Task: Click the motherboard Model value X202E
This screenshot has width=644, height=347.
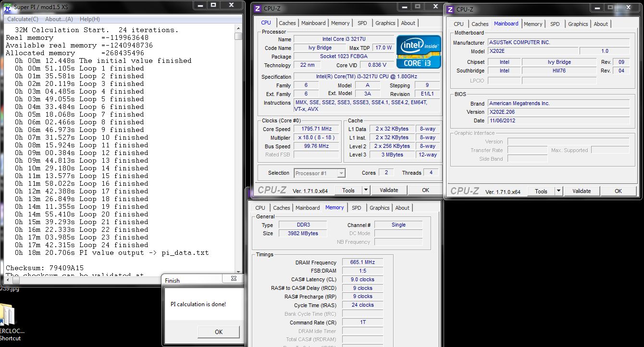Action: pyautogui.click(x=533, y=51)
